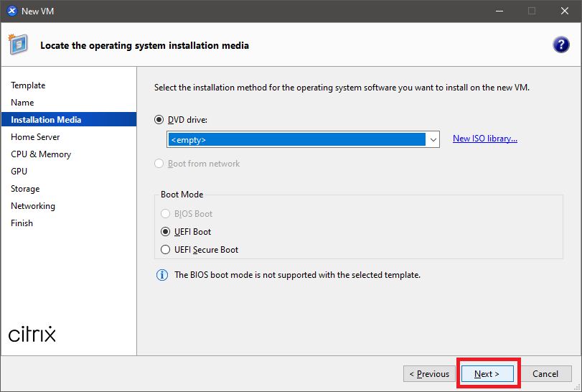
Task: Select Installation Media in the sidebar
Action: point(46,120)
